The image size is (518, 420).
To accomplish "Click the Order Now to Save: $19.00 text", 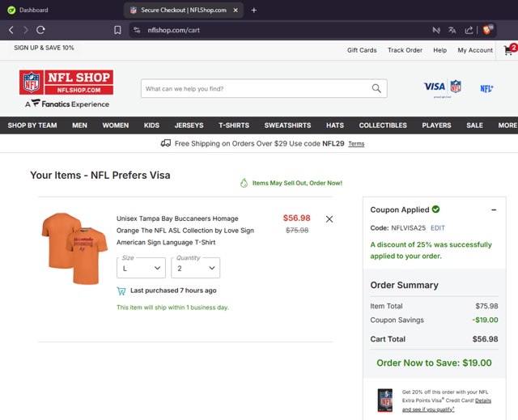I will (434, 363).
